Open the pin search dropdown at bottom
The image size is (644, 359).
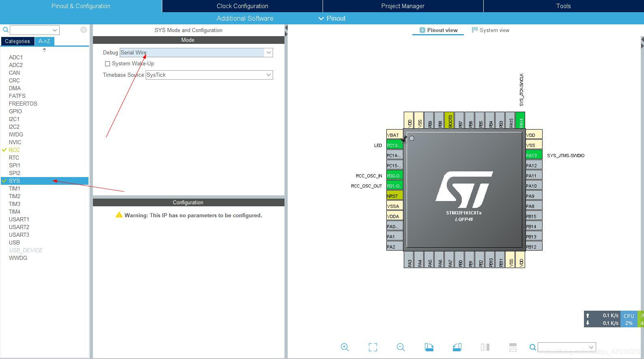pos(591,347)
